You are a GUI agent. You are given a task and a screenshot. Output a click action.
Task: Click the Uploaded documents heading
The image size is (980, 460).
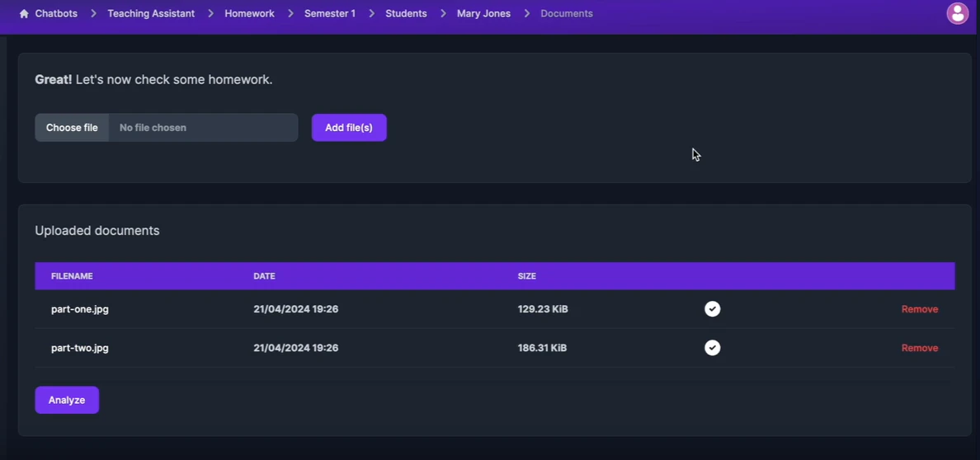pos(97,231)
